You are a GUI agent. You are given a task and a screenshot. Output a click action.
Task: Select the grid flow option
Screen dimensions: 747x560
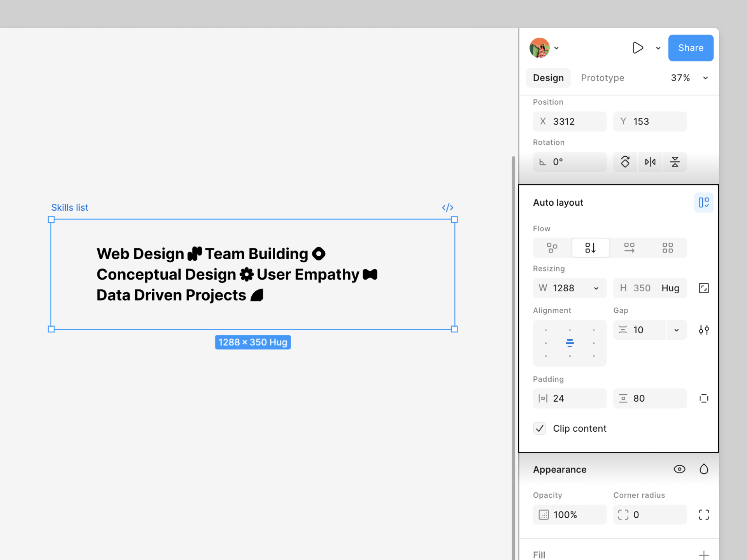tap(667, 248)
